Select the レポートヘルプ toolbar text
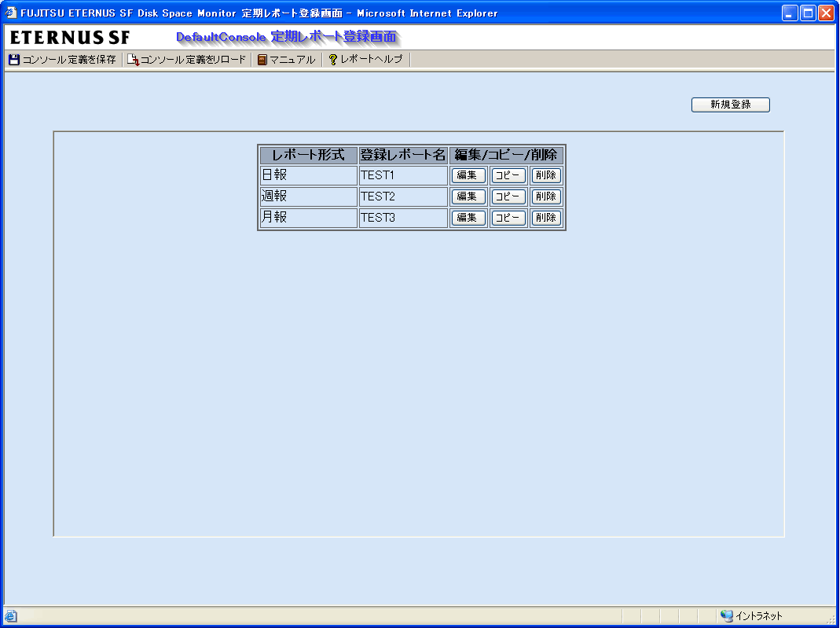This screenshot has width=840, height=628. (371, 60)
